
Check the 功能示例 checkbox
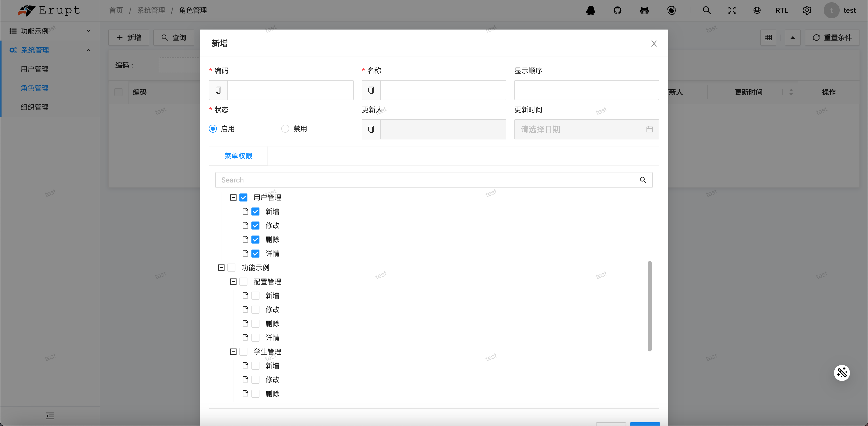pyautogui.click(x=231, y=268)
